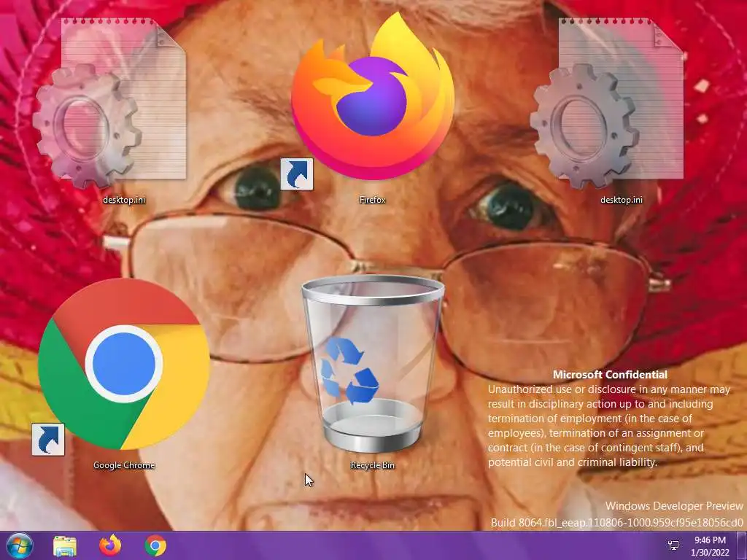Open the Start menu orb
Image resolution: width=747 pixels, height=560 pixels.
click(x=20, y=545)
